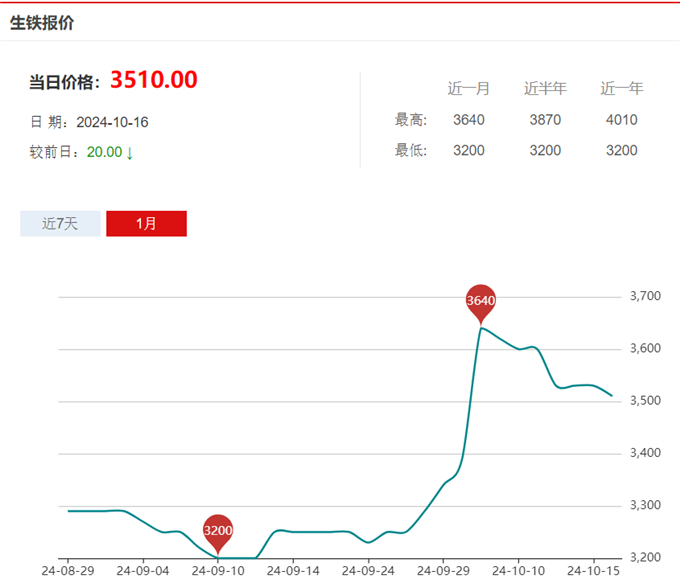
Task: Click the current price 3510.00
Action: [153, 80]
